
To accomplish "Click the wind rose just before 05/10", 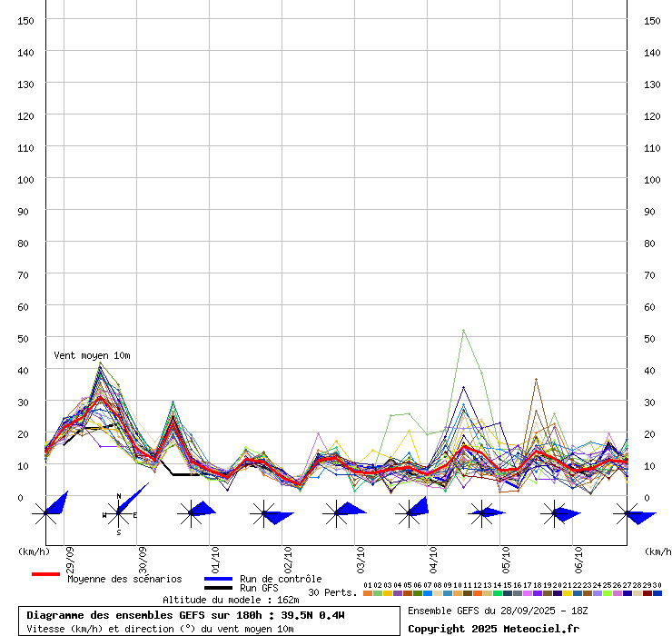I will (x=482, y=513).
